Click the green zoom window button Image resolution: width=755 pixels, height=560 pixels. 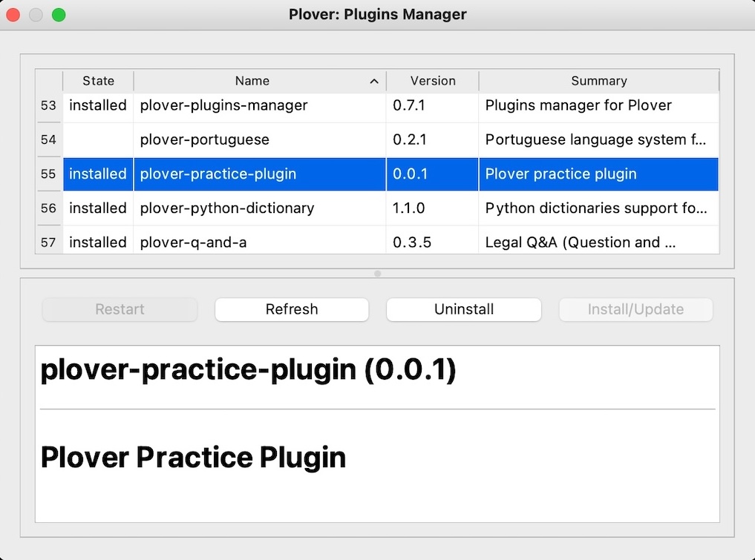[59, 15]
